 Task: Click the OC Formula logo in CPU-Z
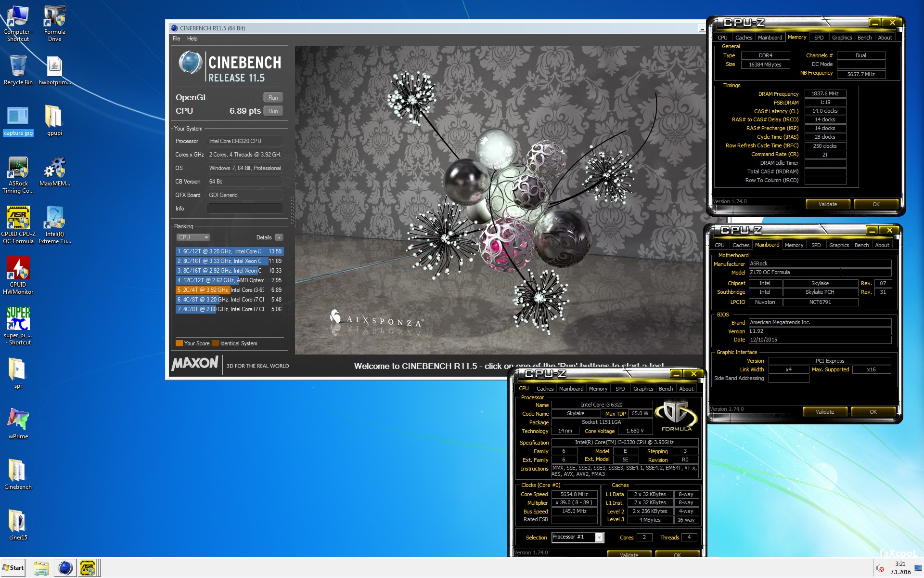coord(677,416)
